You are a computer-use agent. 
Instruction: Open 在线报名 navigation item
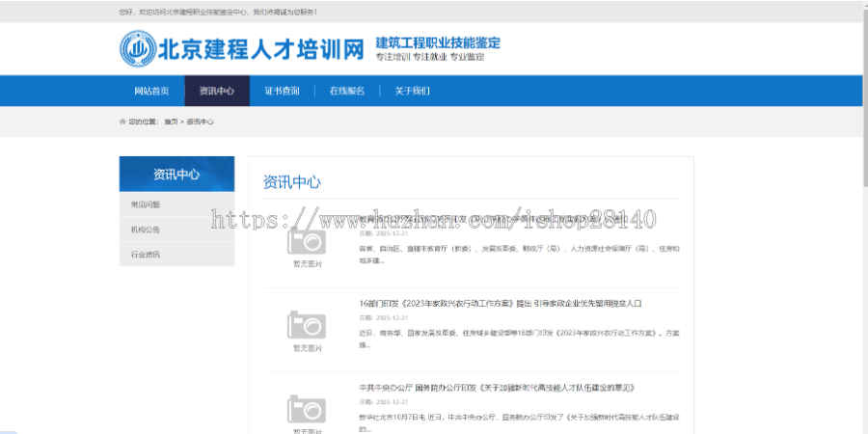point(347,91)
